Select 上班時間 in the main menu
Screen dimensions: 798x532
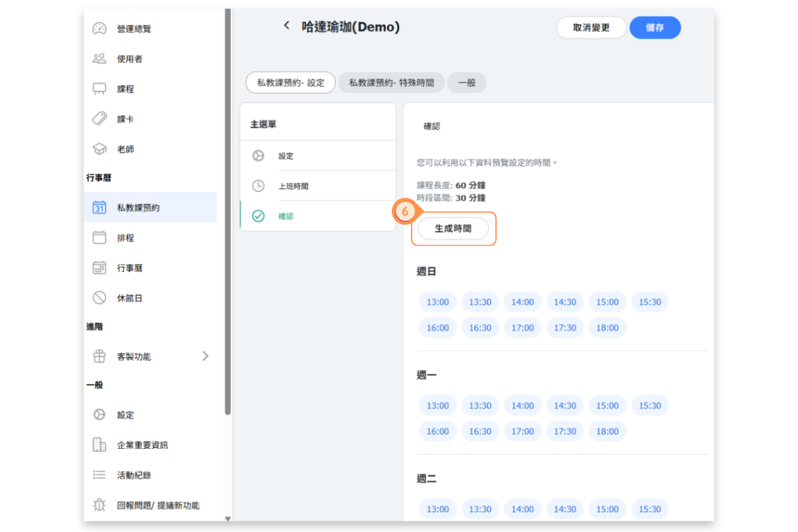pos(293,186)
